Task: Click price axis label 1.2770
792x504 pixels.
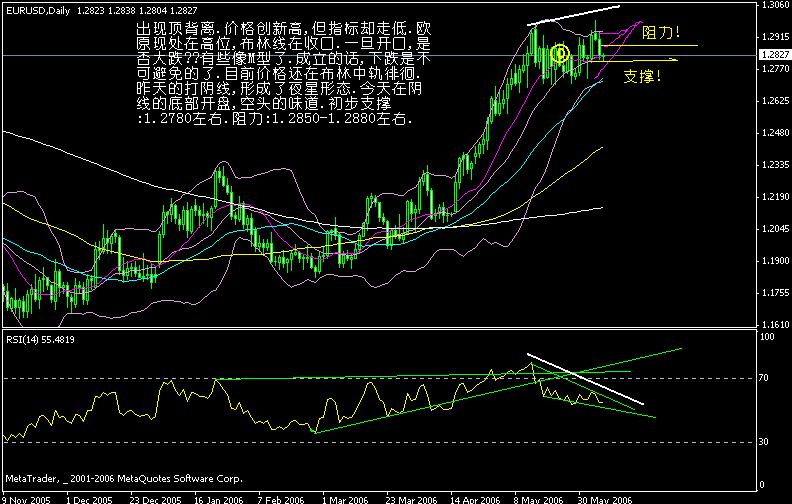Action: click(775, 69)
